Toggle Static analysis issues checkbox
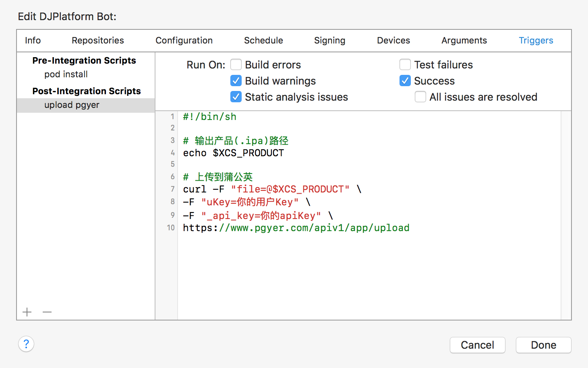Screen dimensions: 588x368 [236, 97]
